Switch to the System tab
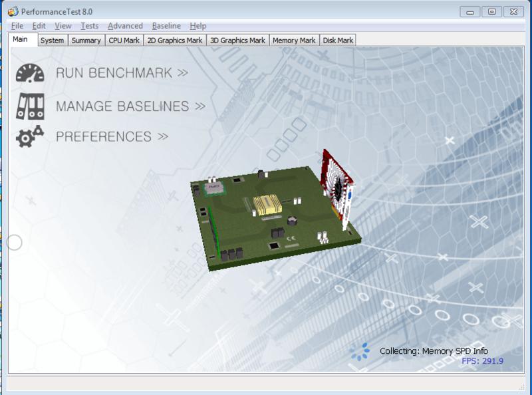Screen dimensions: 532x395 [53, 41]
